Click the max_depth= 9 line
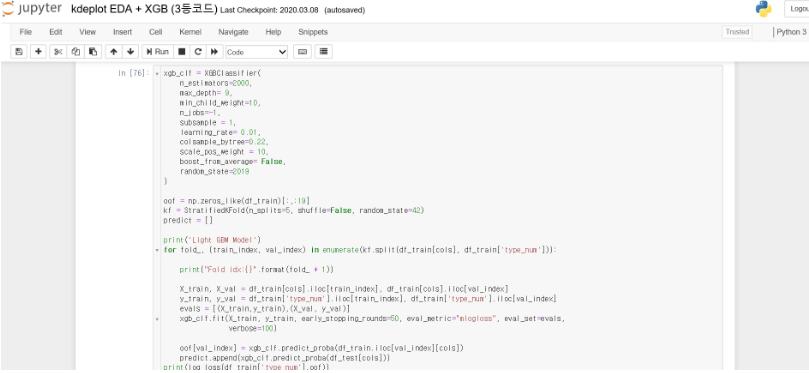The image size is (809, 373). tap(206, 93)
